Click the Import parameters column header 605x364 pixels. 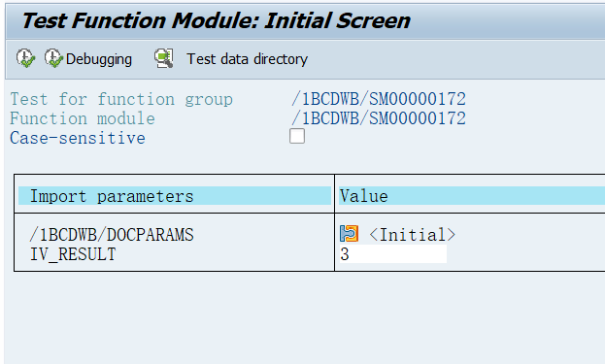(175, 196)
